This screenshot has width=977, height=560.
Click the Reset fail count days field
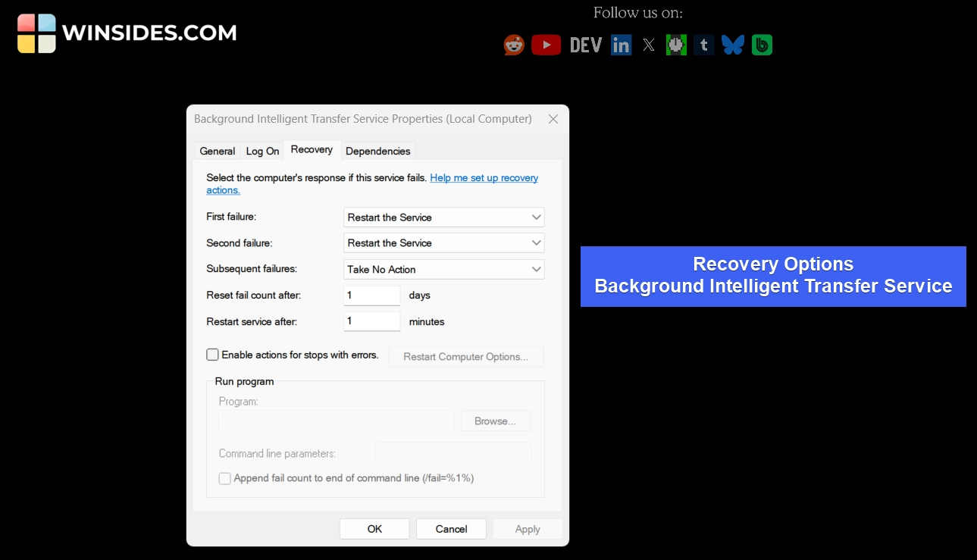tap(371, 295)
